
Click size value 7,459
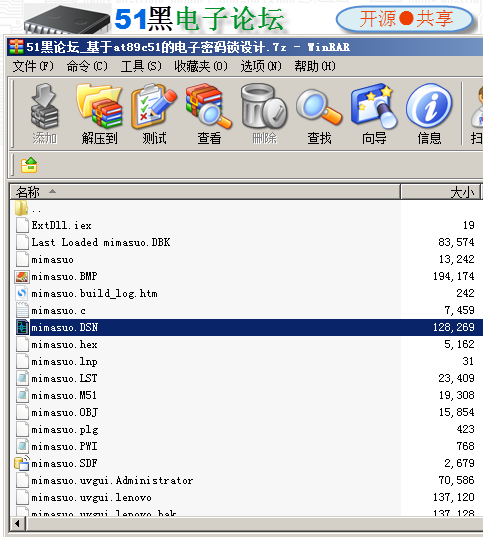coord(459,310)
